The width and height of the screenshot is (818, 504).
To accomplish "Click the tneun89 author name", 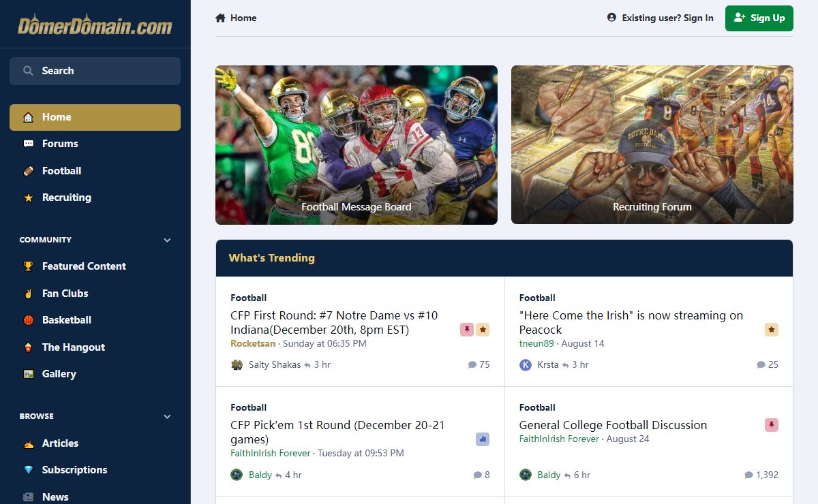I will click(536, 343).
